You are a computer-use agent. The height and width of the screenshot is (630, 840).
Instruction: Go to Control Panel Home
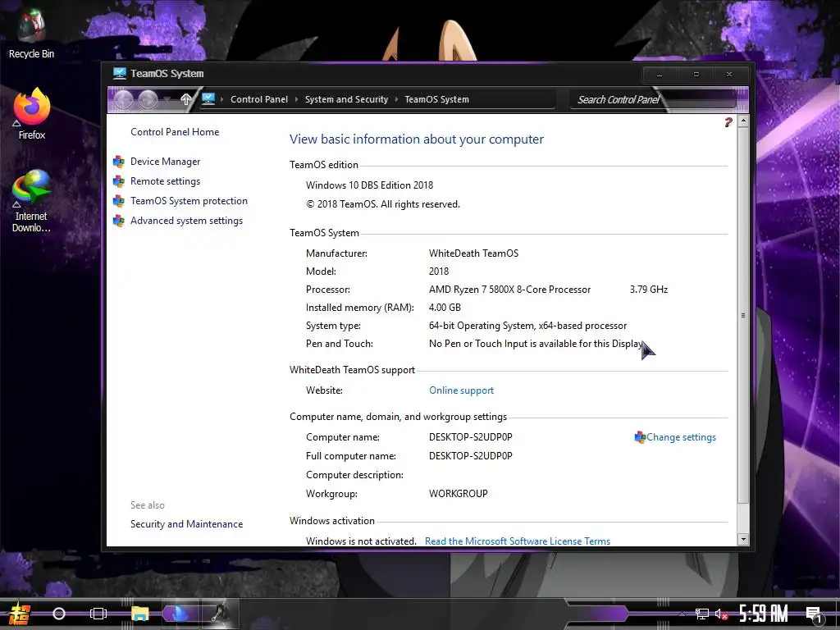coord(175,132)
